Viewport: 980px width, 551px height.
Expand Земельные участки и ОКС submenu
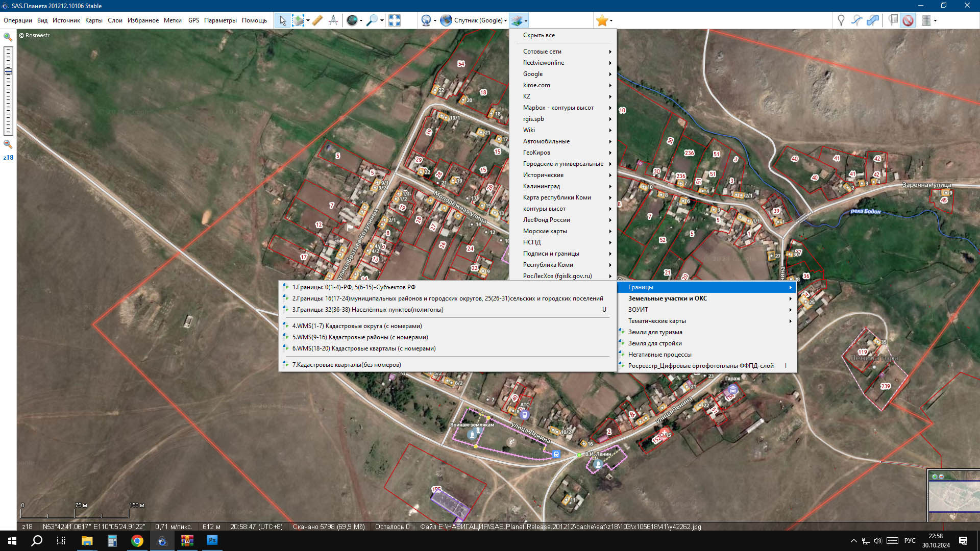[x=667, y=298]
